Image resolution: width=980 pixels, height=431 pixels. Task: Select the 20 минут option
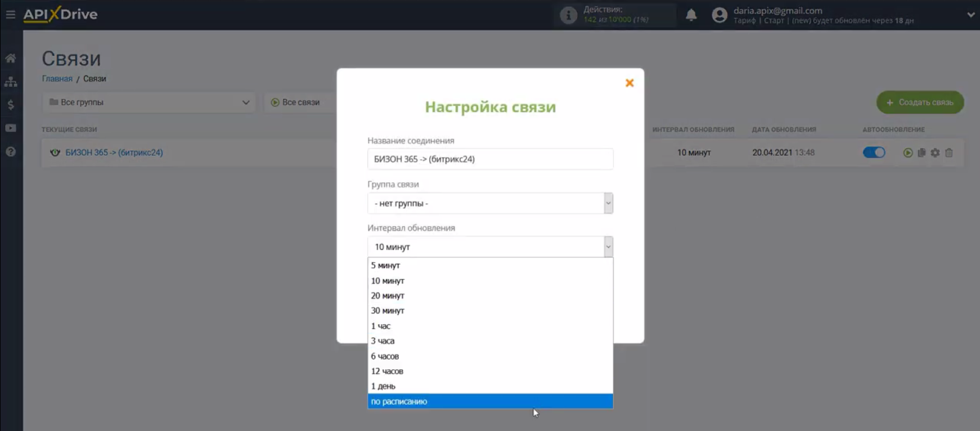coord(490,295)
